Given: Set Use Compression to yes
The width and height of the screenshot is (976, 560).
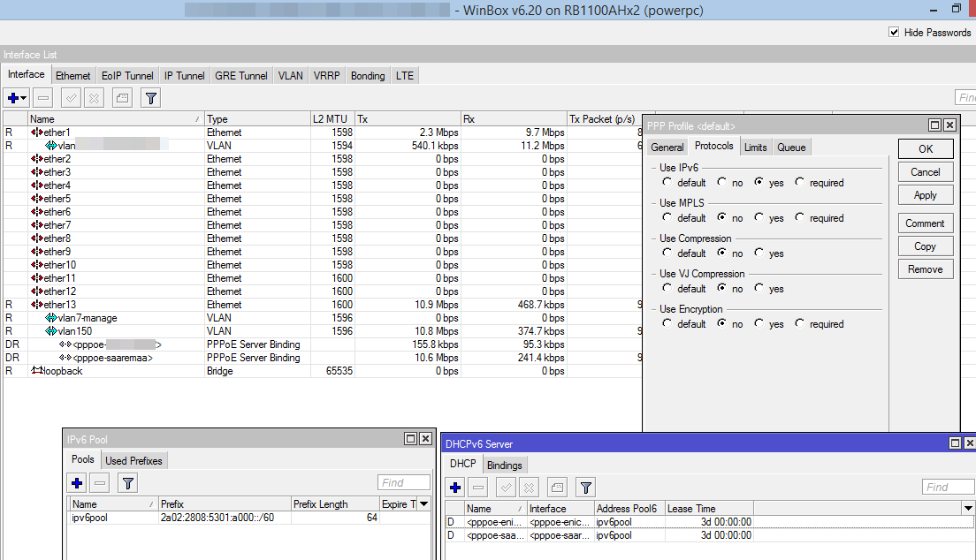Looking at the screenshot, I should pyautogui.click(x=759, y=254).
